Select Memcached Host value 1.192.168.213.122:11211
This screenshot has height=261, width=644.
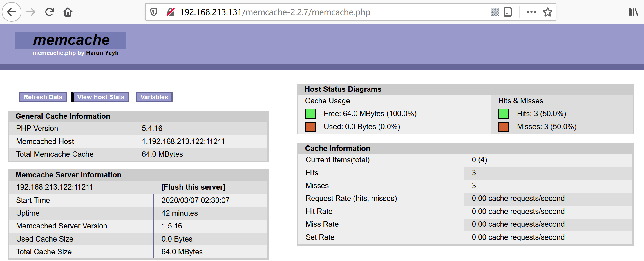(x=183, y=141)
